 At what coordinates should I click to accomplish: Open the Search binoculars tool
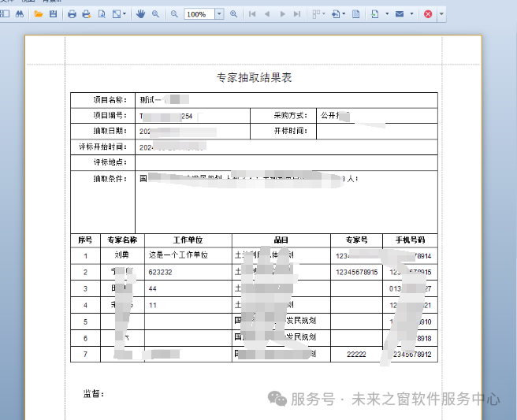click(x=20, y=14)
